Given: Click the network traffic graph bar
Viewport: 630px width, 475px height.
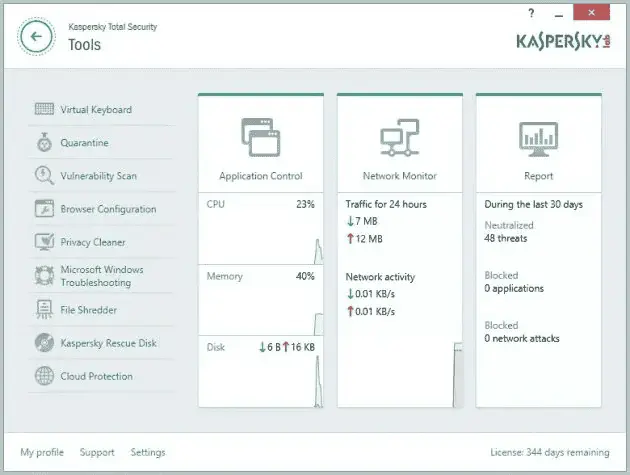Looking at the screenshot, I should coord(458,375).
